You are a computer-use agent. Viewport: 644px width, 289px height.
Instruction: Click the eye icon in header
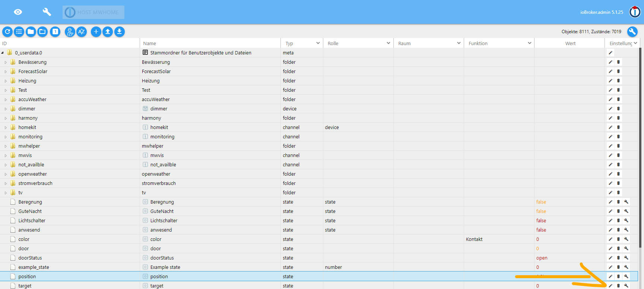tap(18, 12)
